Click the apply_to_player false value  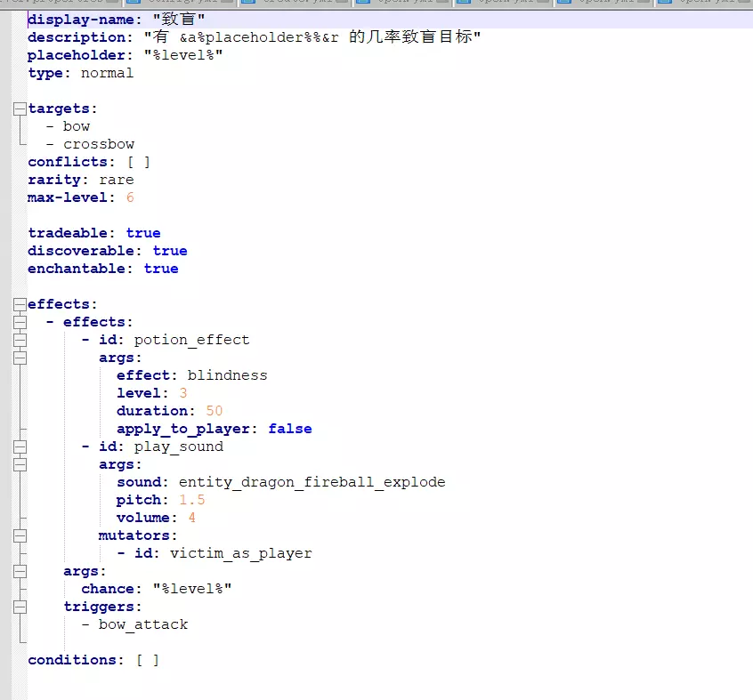[x=289, y=429]
